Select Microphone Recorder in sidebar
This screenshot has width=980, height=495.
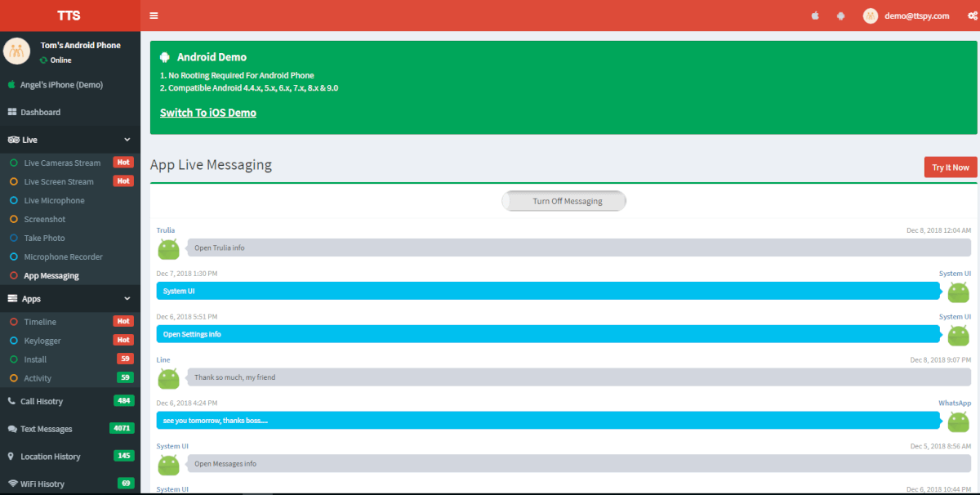click(63, 256)
